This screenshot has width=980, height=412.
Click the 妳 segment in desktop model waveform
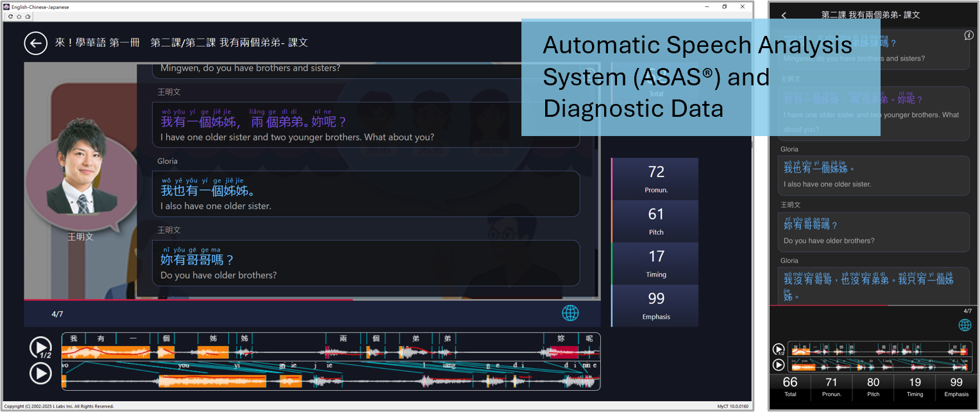pos(561,338)
